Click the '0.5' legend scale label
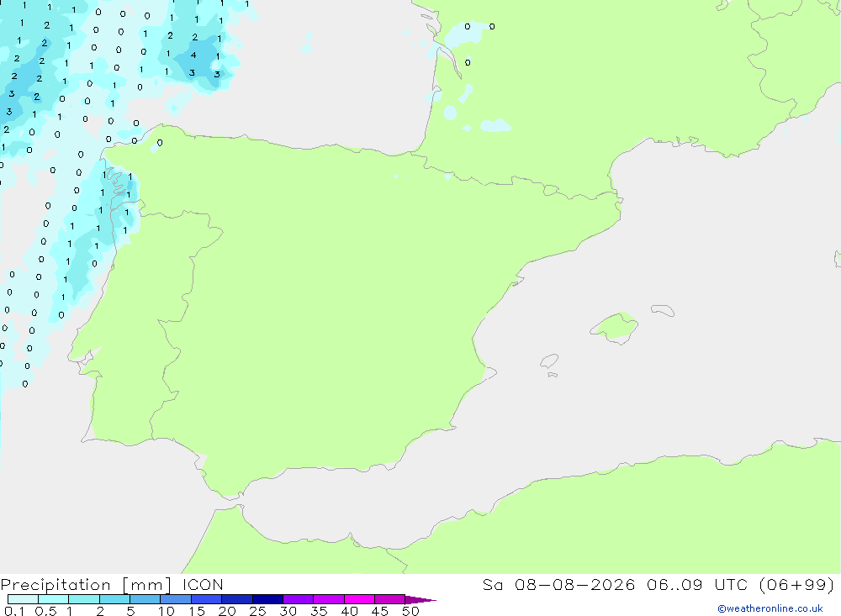Image resolution: width=841 pixels, height=616 pixels. (45, 611)
